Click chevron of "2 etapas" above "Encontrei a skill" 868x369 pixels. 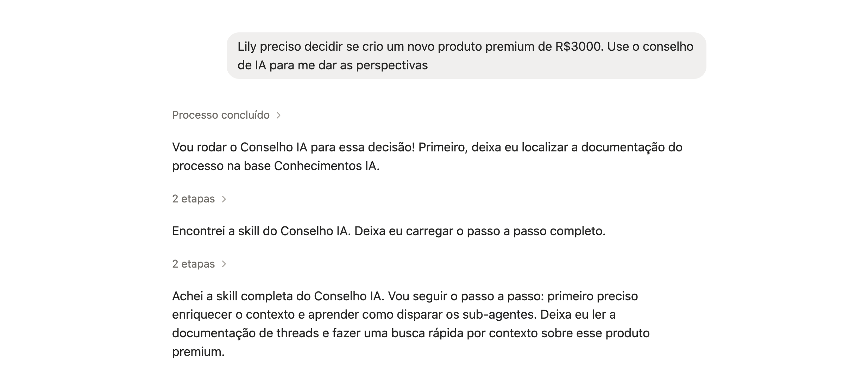pyautogui.click(x=224, y=199)
